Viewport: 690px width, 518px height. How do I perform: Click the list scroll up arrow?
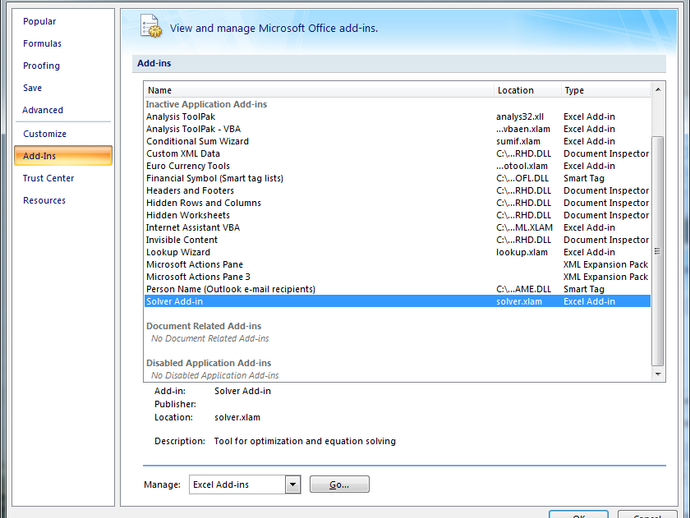tap(658, 90)
